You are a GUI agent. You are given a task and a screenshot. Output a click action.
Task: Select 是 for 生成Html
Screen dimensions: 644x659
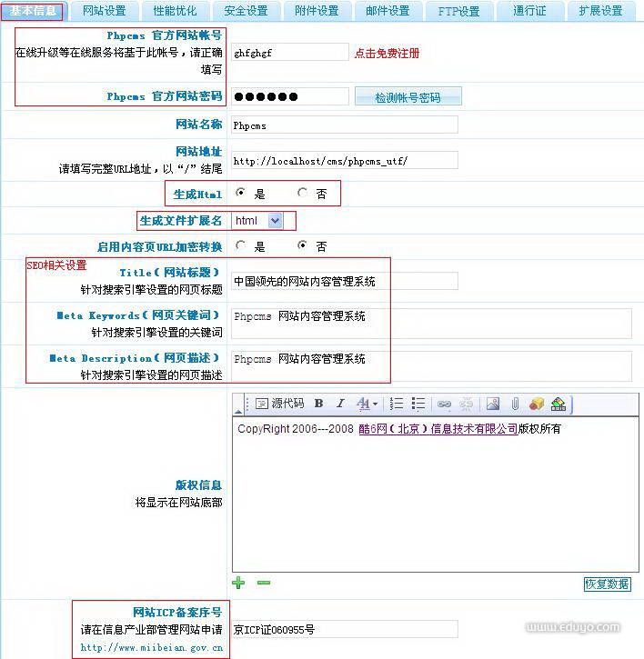[x=240, y=193]
